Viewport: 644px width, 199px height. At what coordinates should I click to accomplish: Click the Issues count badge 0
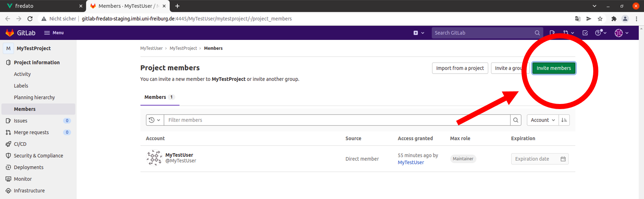click(x=67, y=121)
